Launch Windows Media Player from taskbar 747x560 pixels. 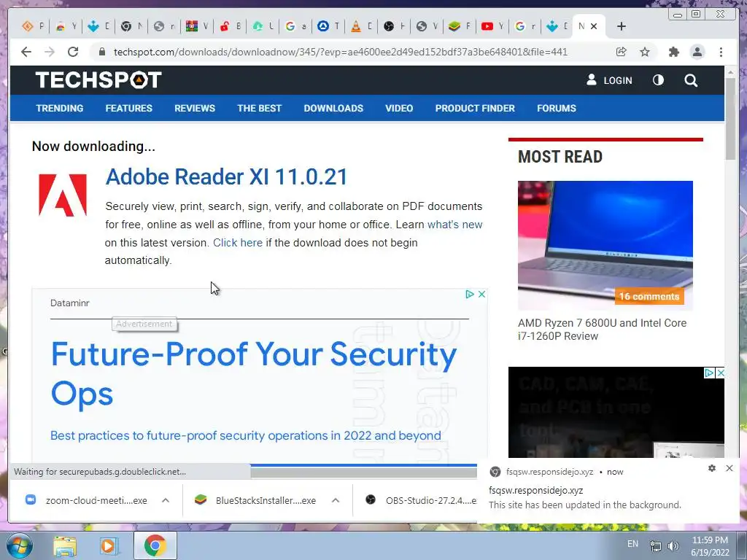(x=108, y=545)
